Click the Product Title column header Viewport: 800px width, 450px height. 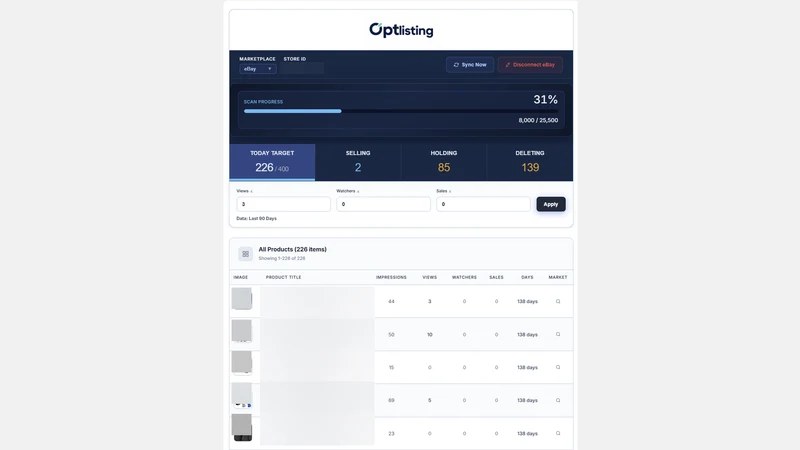click(284, 277)
